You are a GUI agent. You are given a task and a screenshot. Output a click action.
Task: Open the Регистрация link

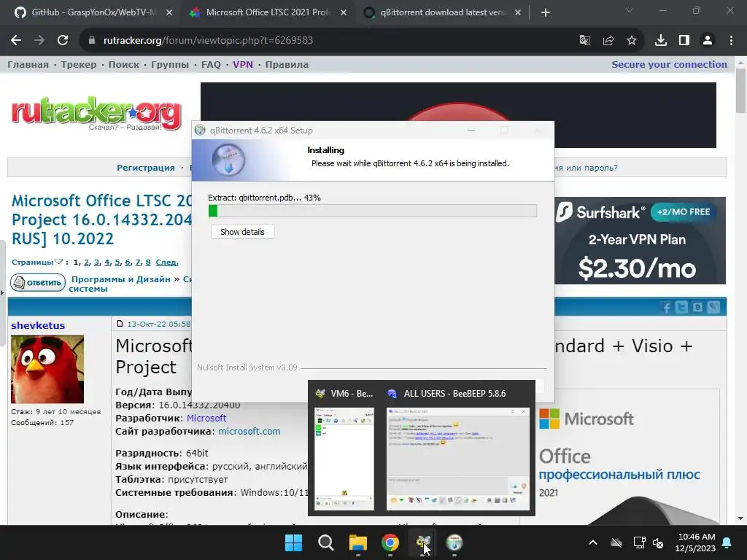pos(146,168)
